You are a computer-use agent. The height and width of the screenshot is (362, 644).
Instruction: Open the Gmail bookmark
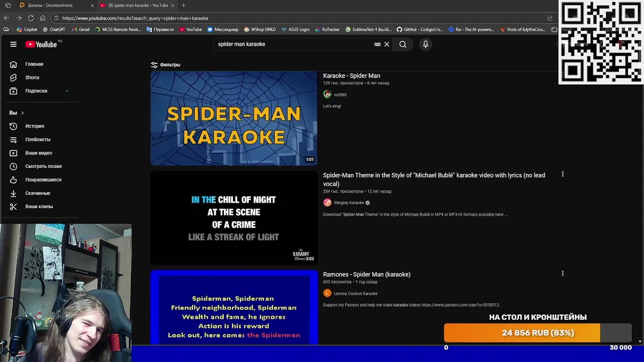80,30
